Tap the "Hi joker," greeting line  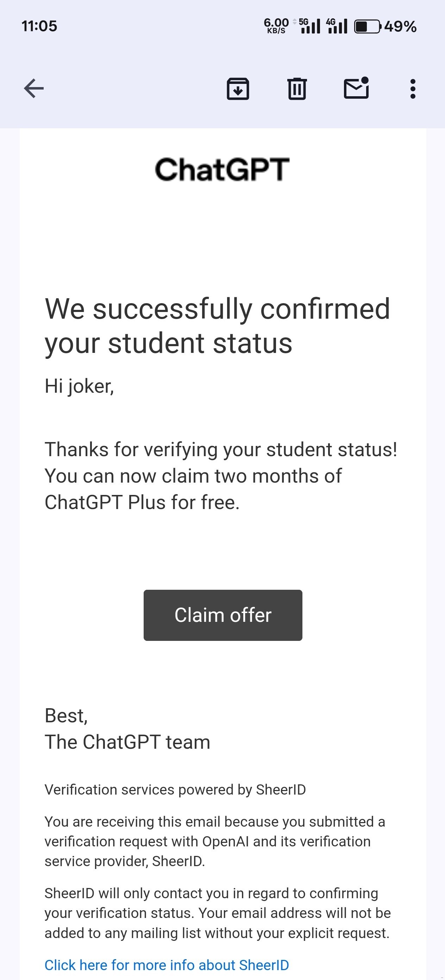(x=80, y=386)
